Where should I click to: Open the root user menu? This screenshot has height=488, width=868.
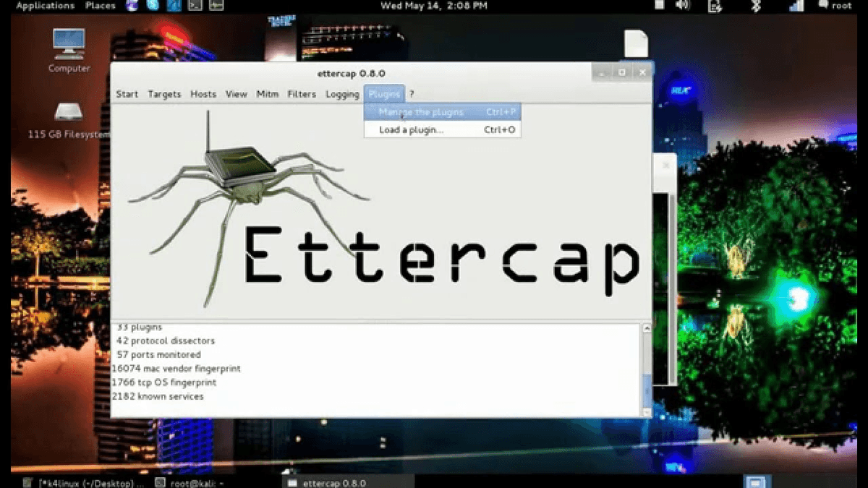coord(835,6)
